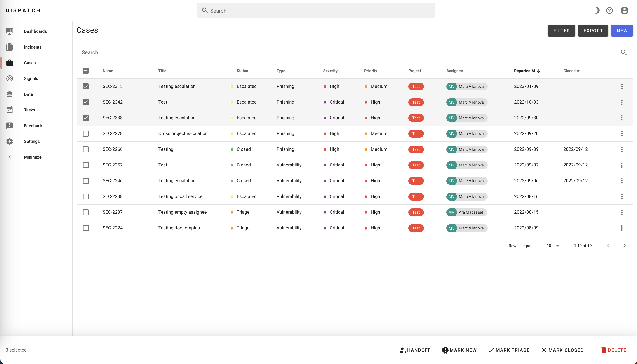The width and height of the screenshot is (637, 364).
Task: Click the search magnifier icon in Cases table
Action: tap(623, 52)
